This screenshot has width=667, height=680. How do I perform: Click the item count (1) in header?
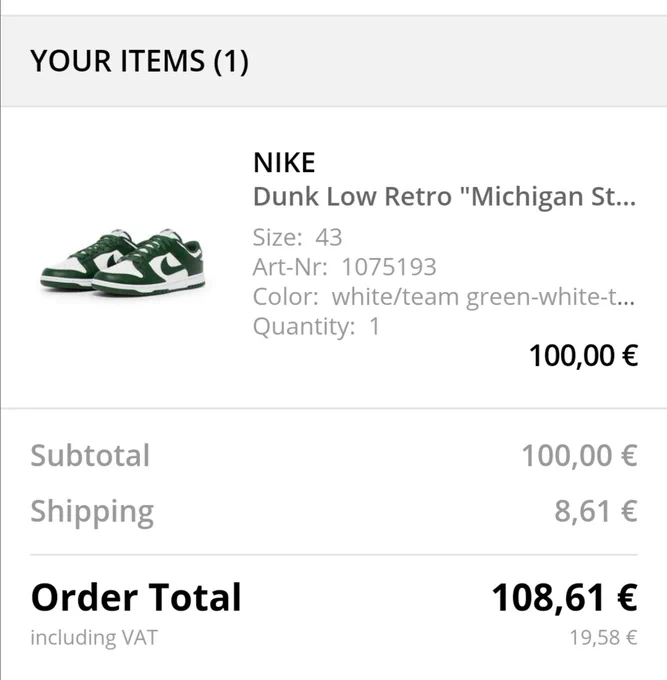(x=231, y=61)
